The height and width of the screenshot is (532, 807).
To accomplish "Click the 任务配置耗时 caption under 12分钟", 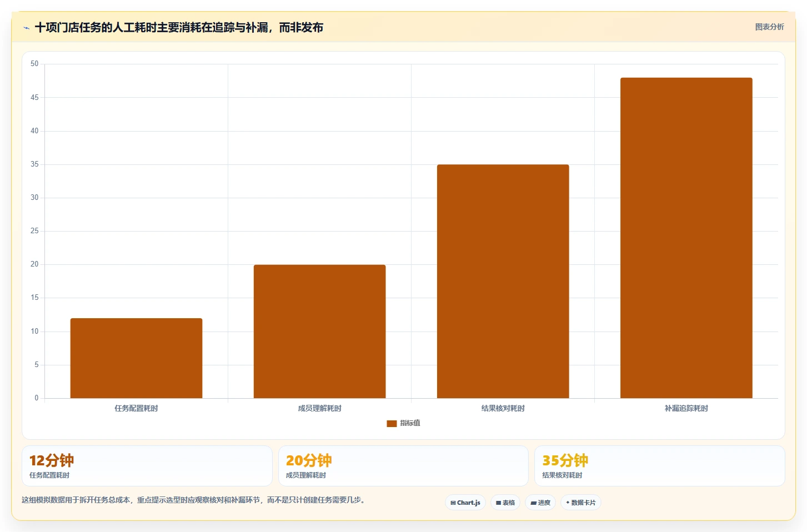I will pos(49,475).
